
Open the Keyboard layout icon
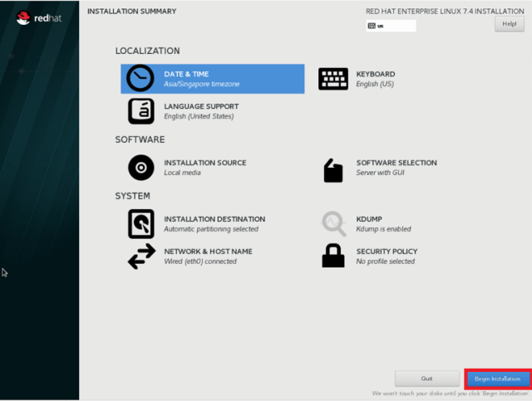333,79
